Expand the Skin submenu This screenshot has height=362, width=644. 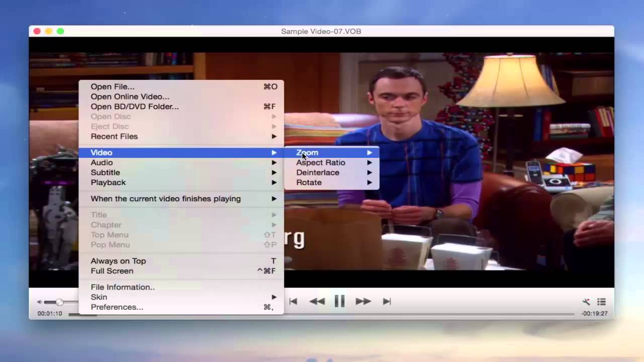pos(181,297)
